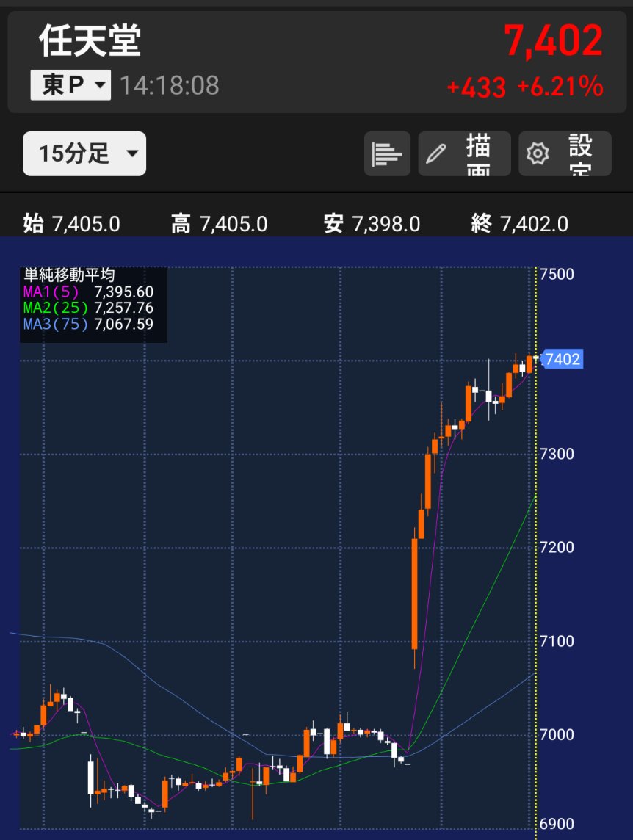Open the 描画 drawing tool button
633x840 pixels.
464,153
